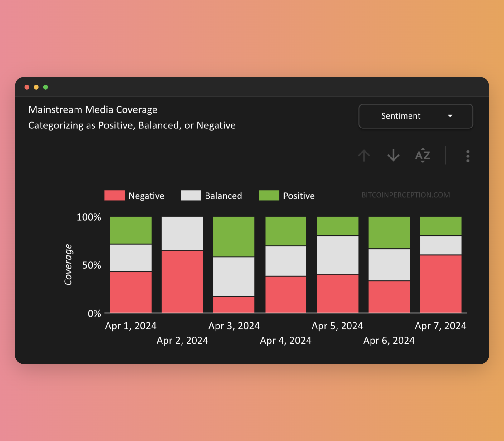Select the red Negative segment for Apr 2
Image resolution: width=504 pixels, height=441 pixels.
182,281
